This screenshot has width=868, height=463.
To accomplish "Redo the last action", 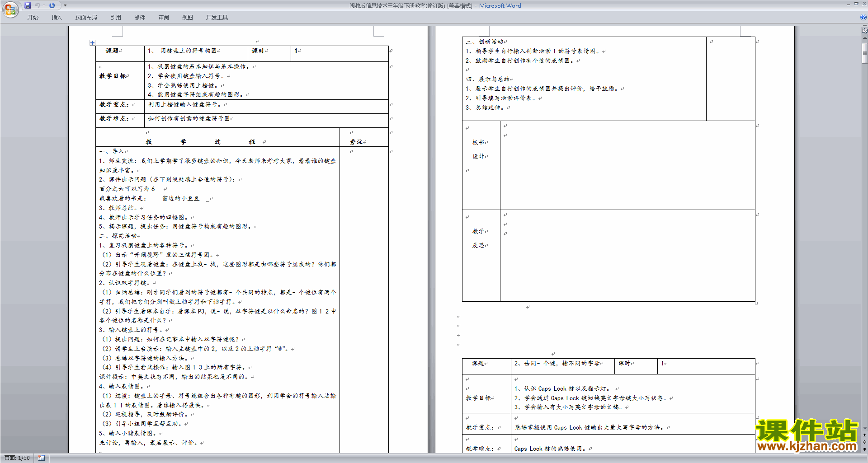I will point(52,5).
